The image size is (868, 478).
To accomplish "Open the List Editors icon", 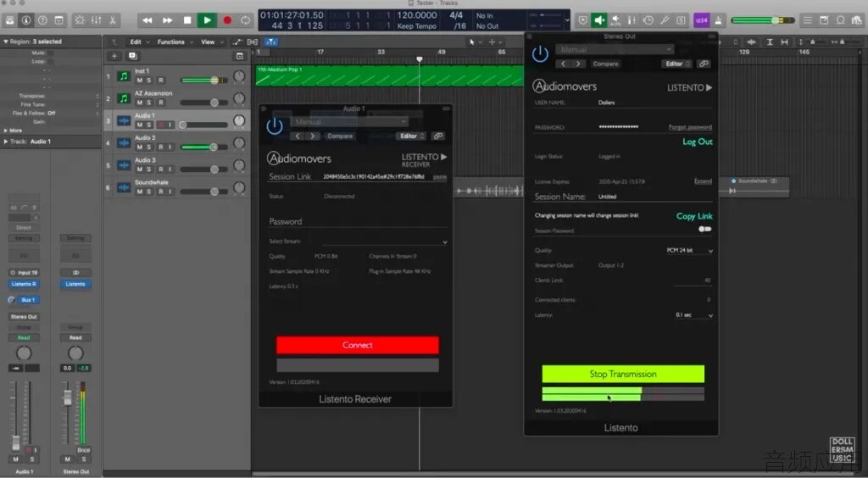I will [808, 20].
